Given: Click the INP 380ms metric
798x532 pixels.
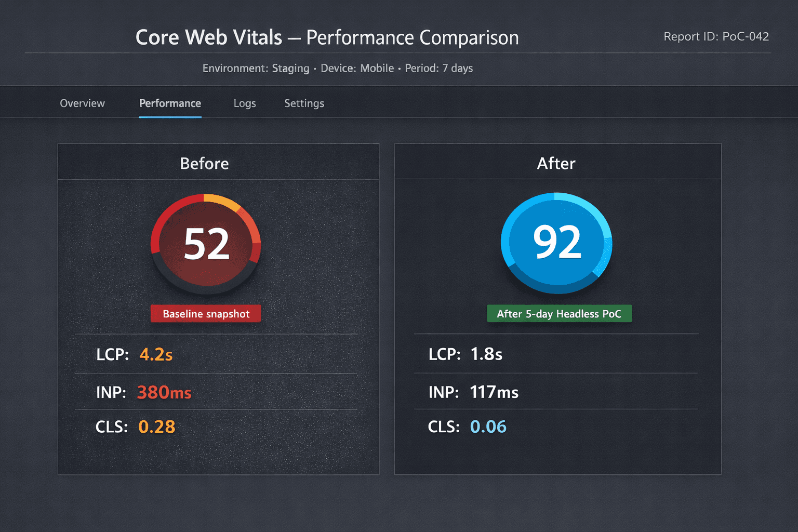Looking at the screenshot, I should [x=164, y=393].
